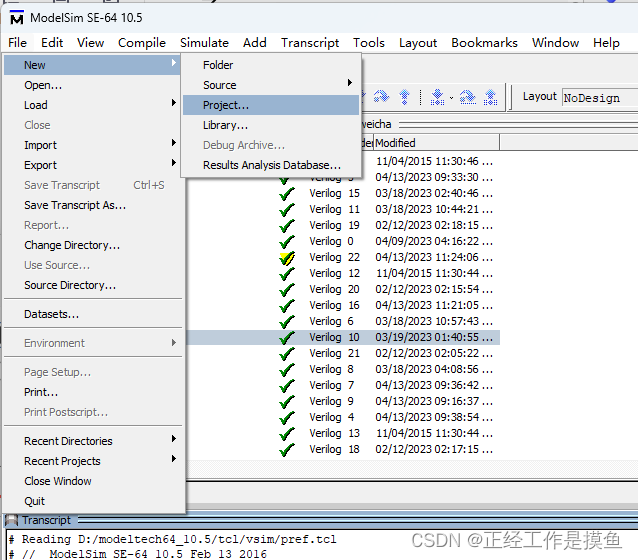
Task: Expand the Load submenu arrow
Action: click(174, 102)
